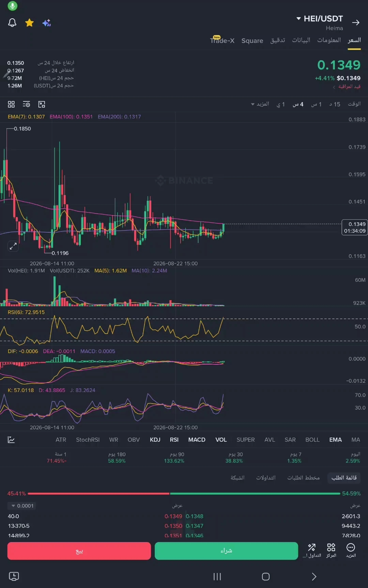Select the اليوم performance period
Screen dimensions: 368x588
353,457
